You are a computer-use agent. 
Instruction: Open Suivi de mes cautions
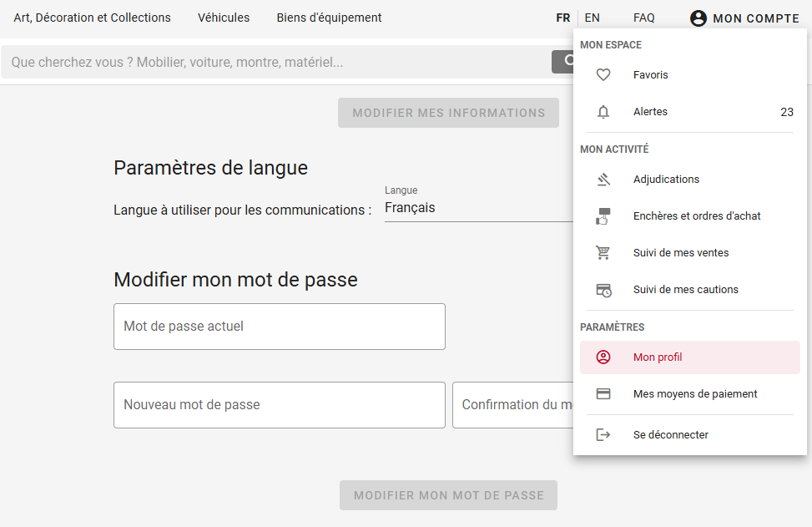click(x=690, y=290)
